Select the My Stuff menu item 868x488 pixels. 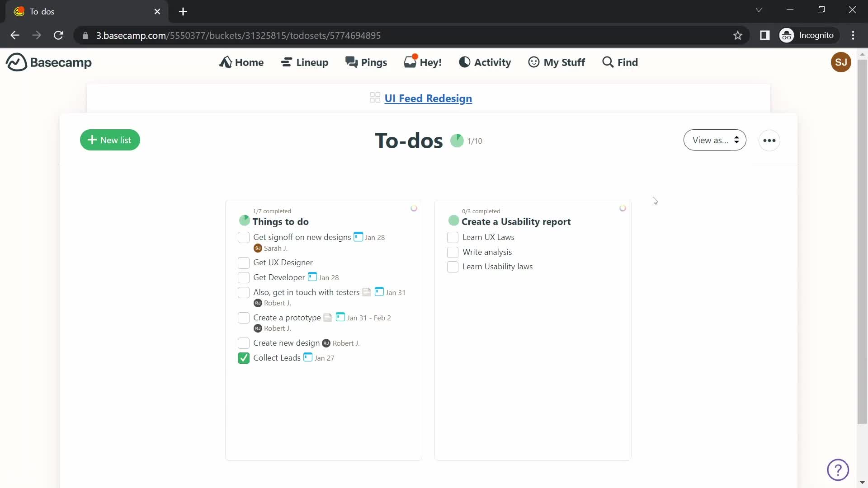point(556,62)
